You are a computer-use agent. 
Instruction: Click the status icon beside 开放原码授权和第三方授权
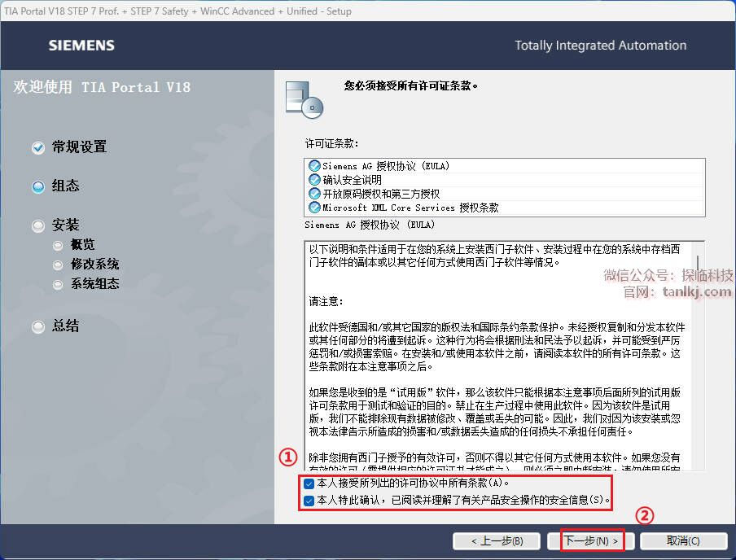tap(314, 194)
